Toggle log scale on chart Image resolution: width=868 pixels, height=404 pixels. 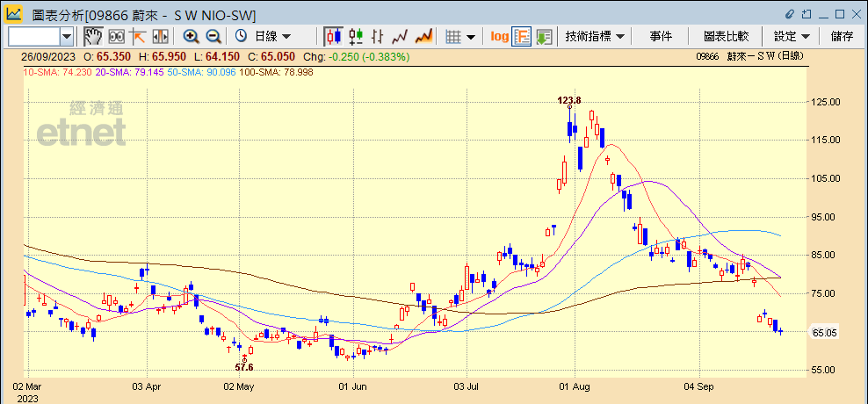[x=499, y=36]
